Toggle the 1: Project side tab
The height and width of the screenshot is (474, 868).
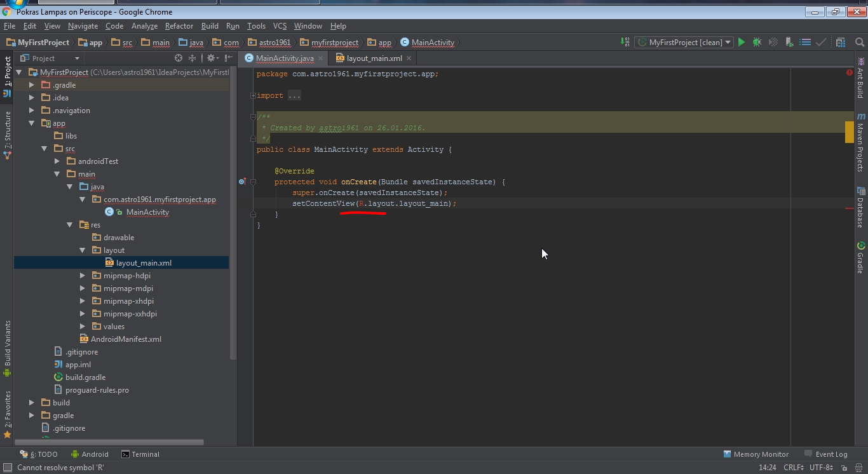click(x=7, y=77)
